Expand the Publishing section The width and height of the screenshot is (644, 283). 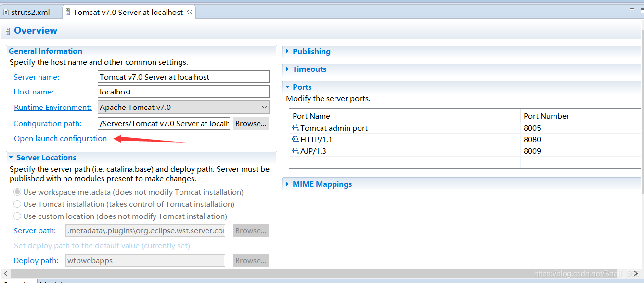pos(287,51)
